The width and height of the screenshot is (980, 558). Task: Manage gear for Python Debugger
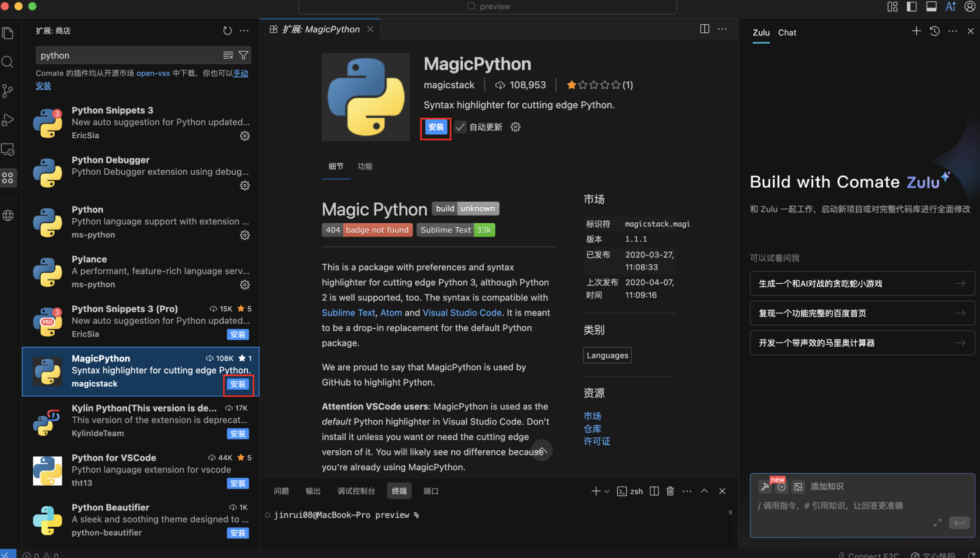pyautogui.click(x=245, y=185)
